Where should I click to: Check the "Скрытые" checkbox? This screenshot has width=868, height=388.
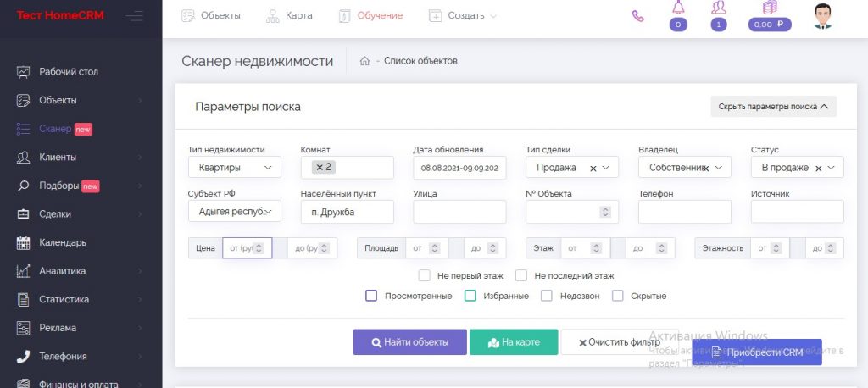618,296
